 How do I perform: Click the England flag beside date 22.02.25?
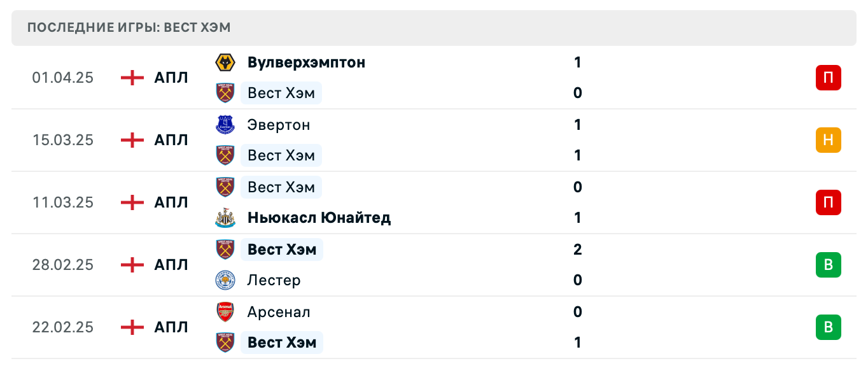tap(131, 327)
